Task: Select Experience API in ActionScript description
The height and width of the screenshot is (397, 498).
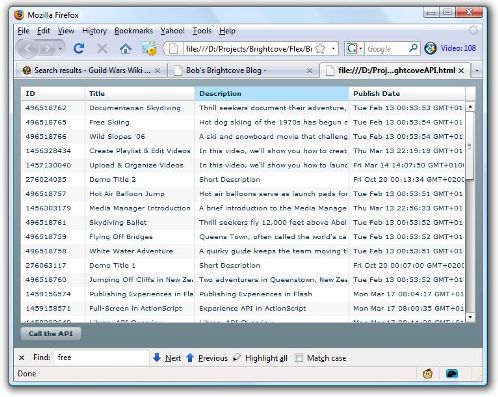Action: [x=252, y=308]
